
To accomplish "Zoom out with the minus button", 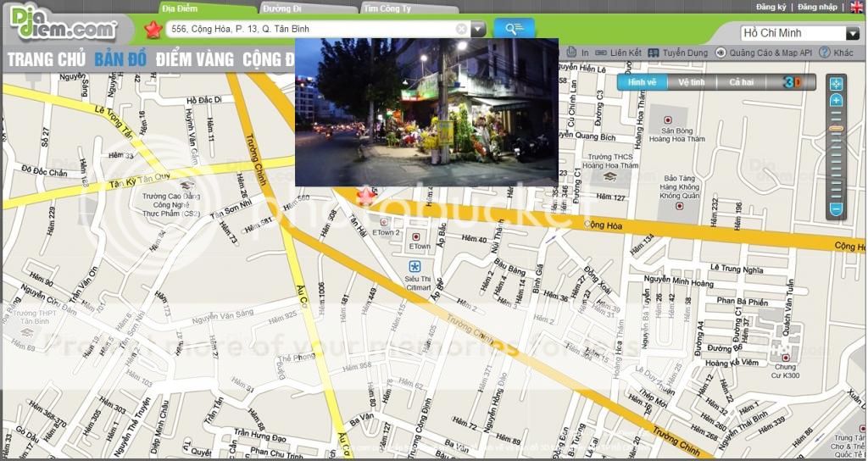I will pos(836,208).
